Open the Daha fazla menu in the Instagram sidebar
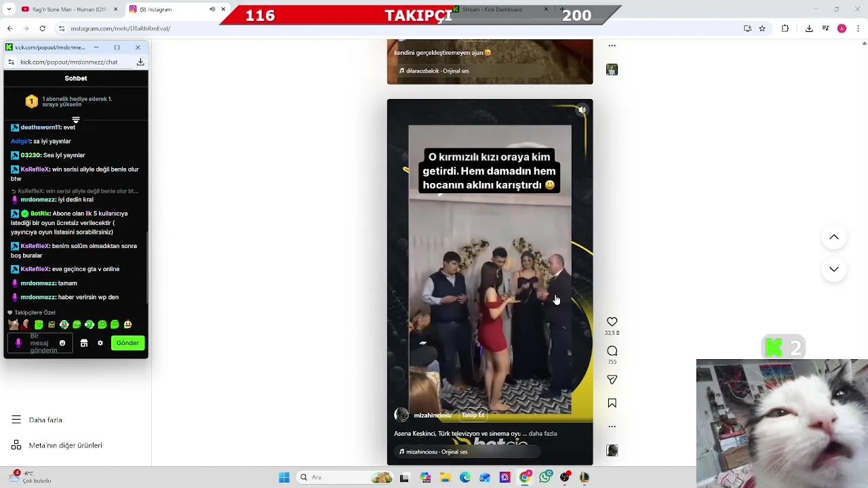The width and height of the screenshot is (868, 488). click(37, 420)
